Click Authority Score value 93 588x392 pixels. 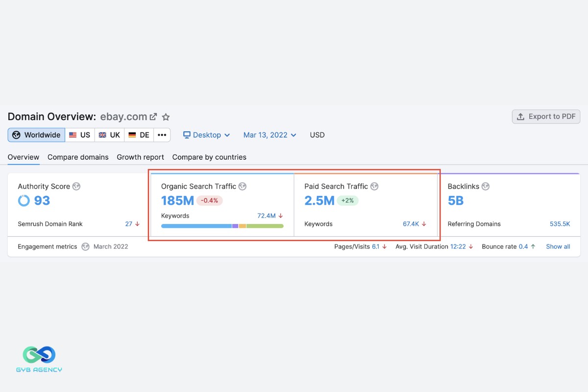click(x=42, y=200)
